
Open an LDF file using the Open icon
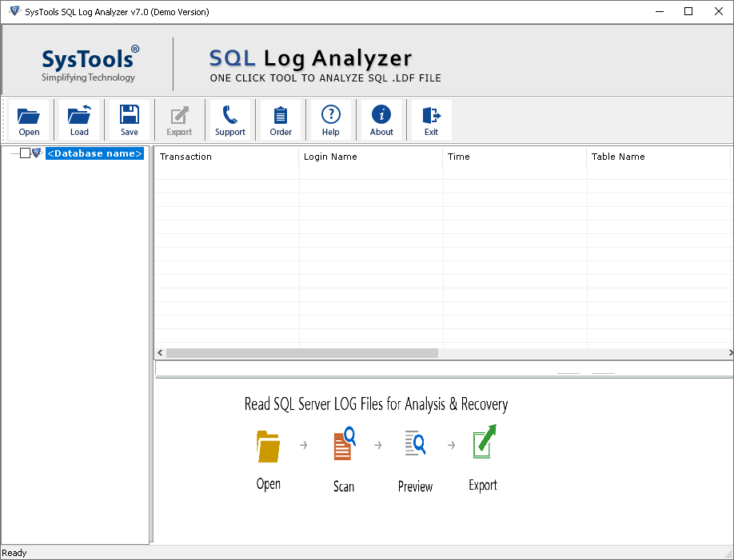29,120
